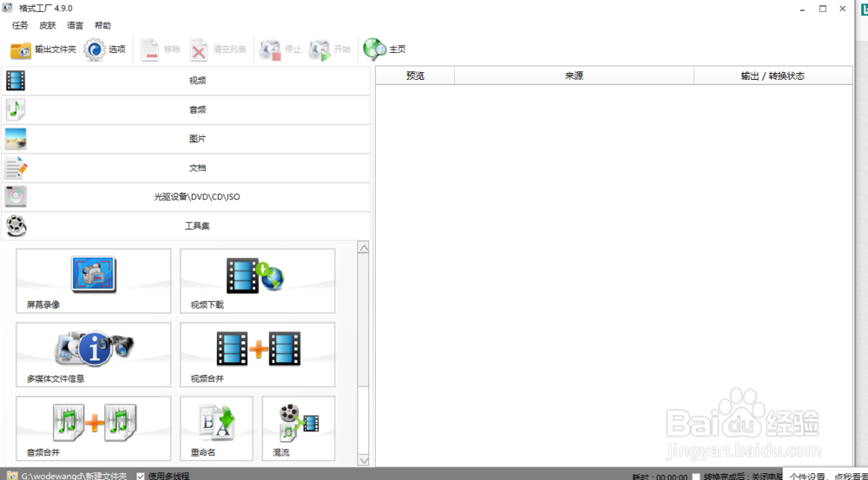Open the 音频合并 audio merge tool
This screenshot has height=480, width=868.
click(x=94, y=428)
